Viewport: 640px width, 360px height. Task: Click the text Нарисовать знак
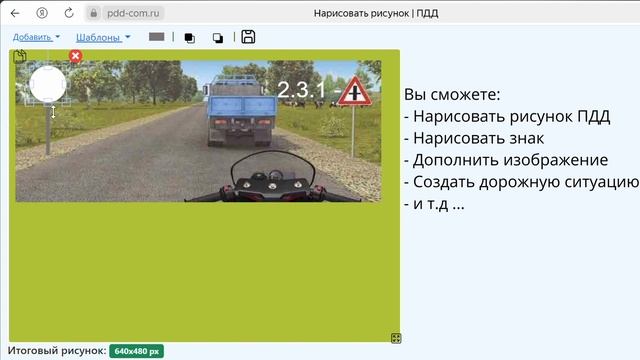(x=478, y=138)
